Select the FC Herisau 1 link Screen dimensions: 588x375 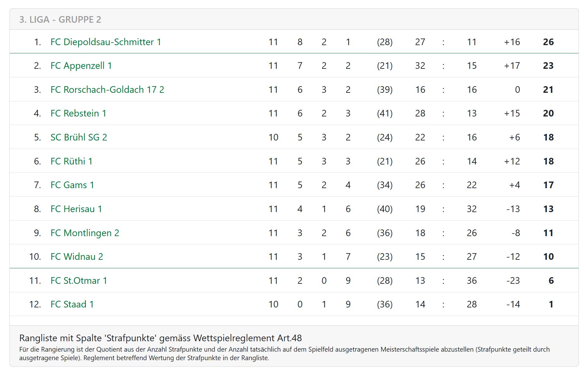tap(76, 209)
